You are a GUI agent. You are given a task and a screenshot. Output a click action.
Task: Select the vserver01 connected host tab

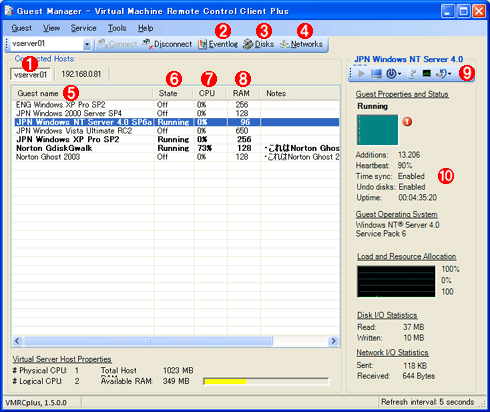[30, 74]
